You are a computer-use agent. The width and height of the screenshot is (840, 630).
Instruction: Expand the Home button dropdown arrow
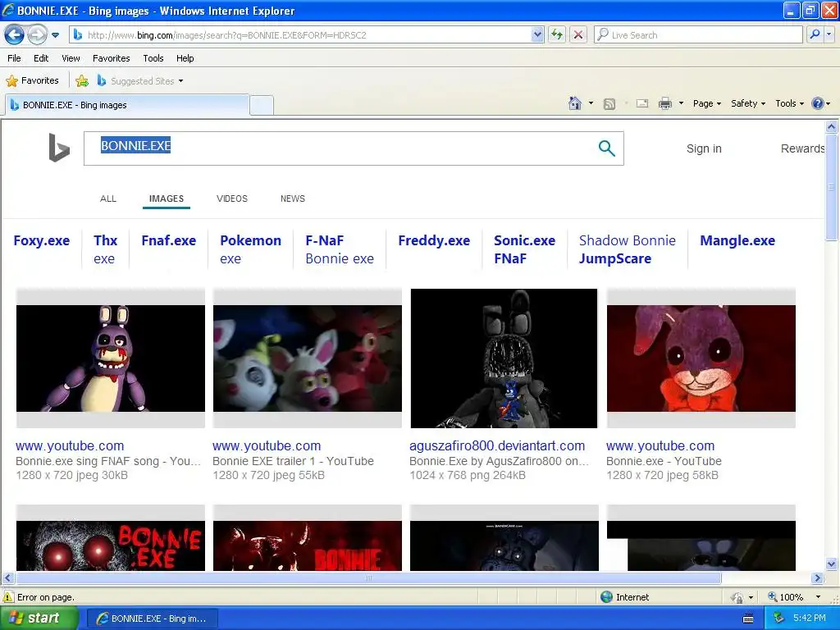tap(591, 103)
